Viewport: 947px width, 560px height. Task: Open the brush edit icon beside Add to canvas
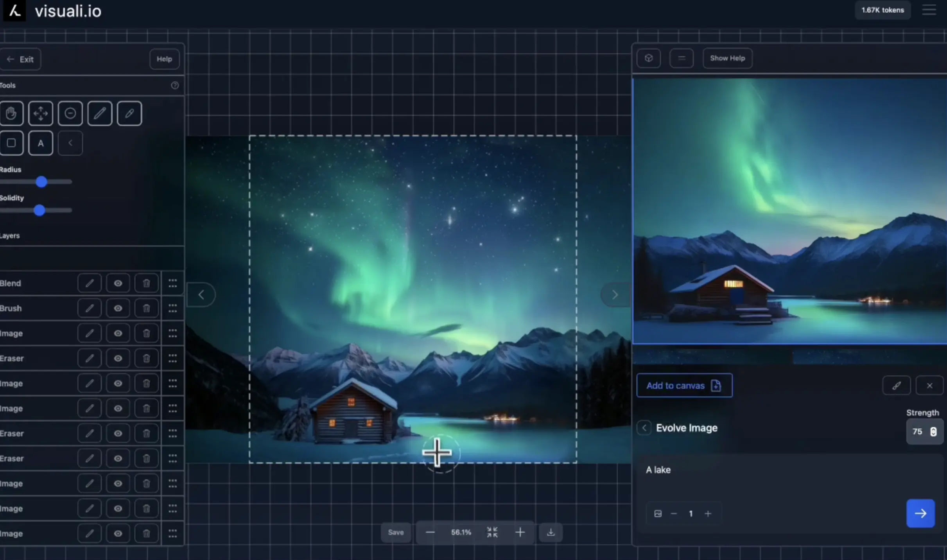click(x=897, y=386)
